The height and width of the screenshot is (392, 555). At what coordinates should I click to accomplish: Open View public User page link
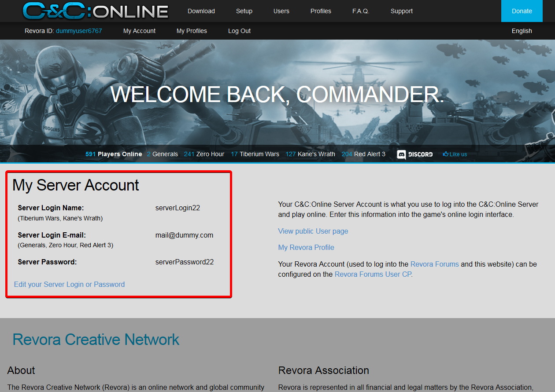[313, 231]
